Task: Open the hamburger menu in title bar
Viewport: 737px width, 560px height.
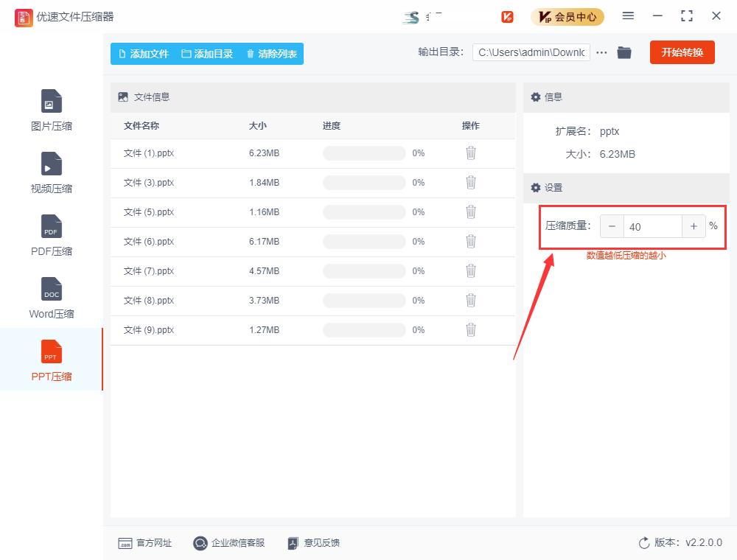Action: pos(629,15)
